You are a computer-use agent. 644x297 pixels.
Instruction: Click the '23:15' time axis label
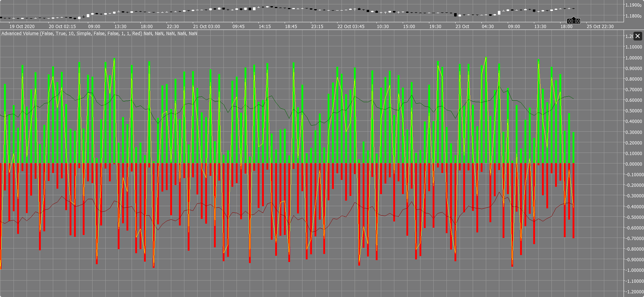(x=317, y=27)
